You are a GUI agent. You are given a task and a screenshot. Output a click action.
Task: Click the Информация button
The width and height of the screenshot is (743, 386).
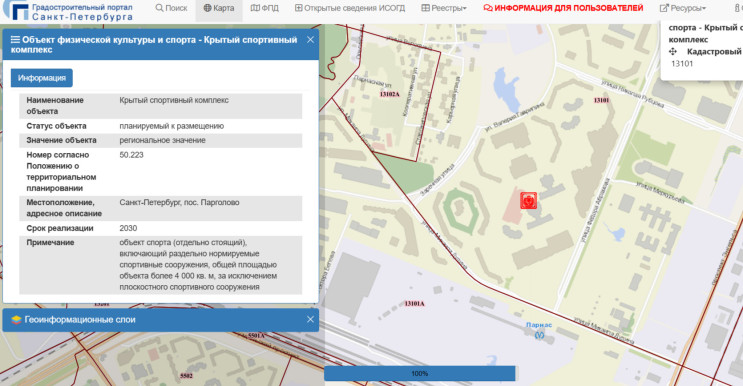pyautogui.click(x=42, y=78)
